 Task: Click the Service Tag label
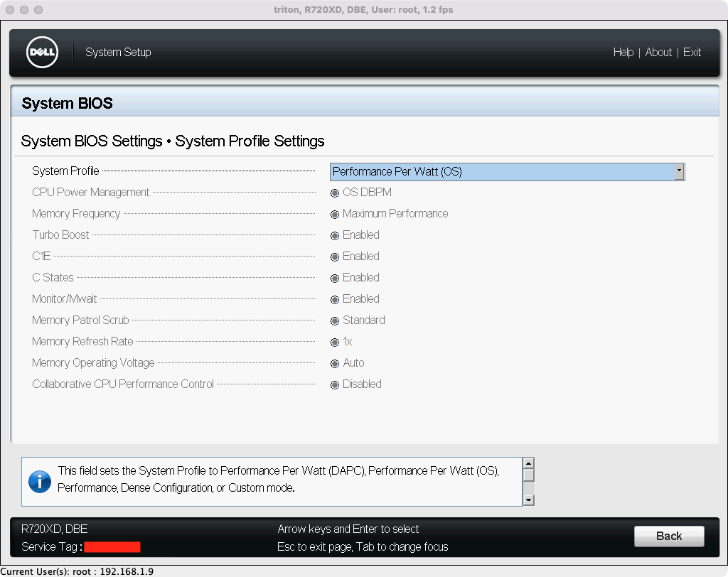point(52,547)
